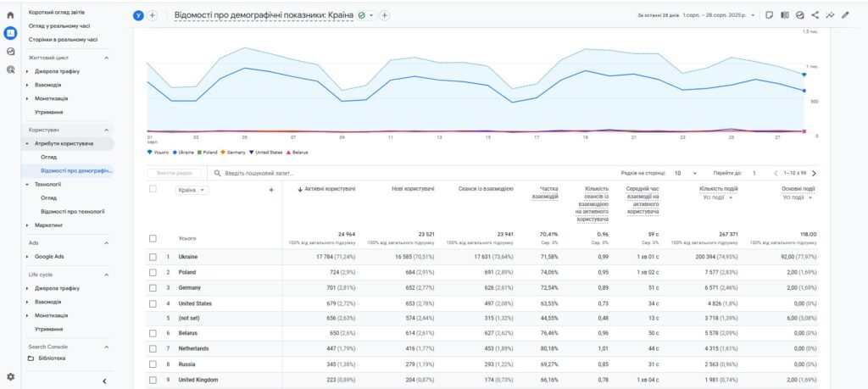Select the Germany row checkbox

153,287
